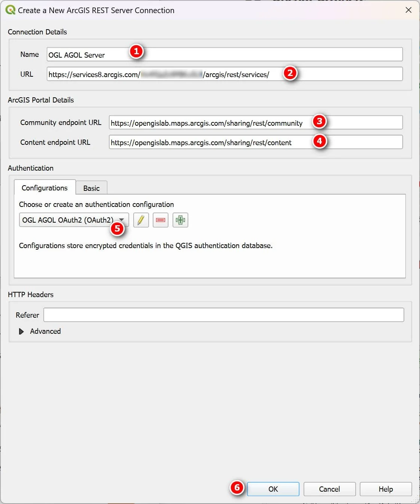Click the connection Name field
Image resolution: width=420 pixels, height=504 pixels.
[x=225, y=54]
